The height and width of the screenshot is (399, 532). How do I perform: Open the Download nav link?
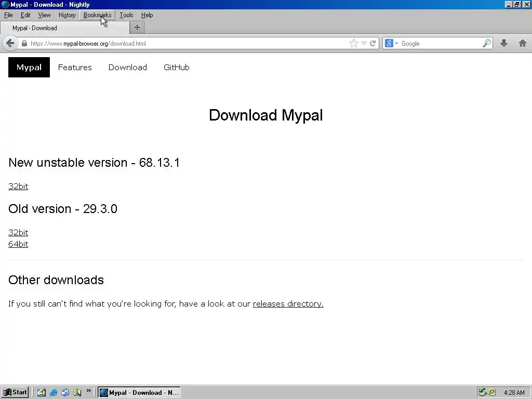128,67
